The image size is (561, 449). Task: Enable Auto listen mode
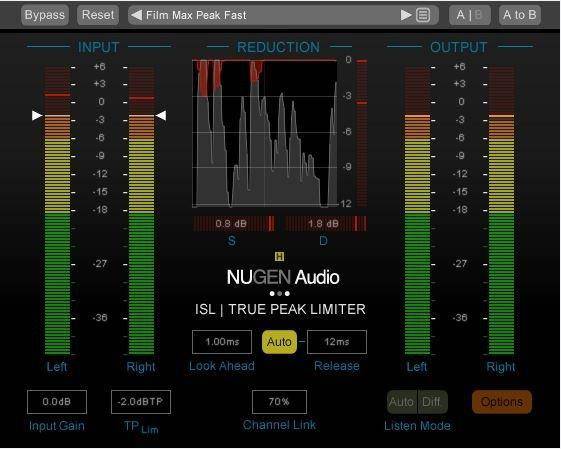coord(402,402)
